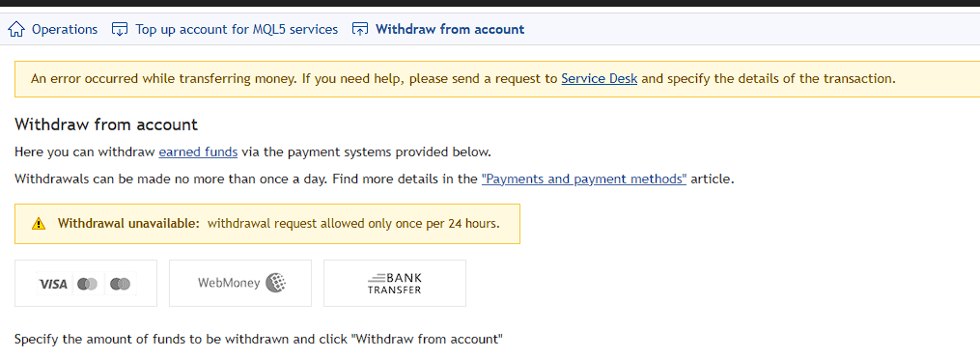Click the yellow warning triangle icon

(39, 224)
